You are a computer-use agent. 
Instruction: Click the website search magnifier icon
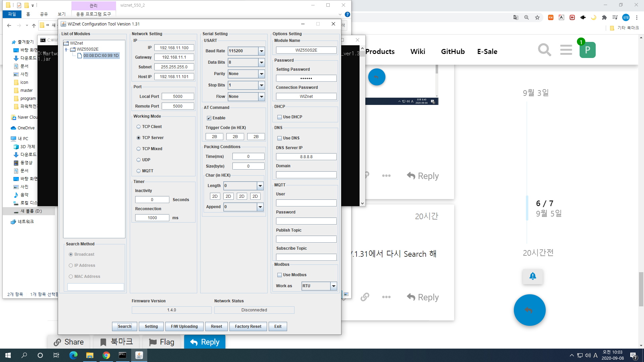click(x=544, y=50)
